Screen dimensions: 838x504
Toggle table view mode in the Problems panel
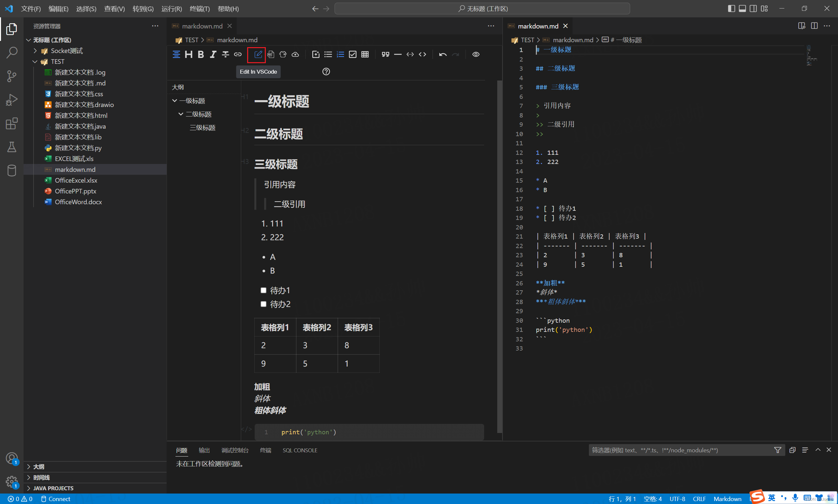click(805, 450)
